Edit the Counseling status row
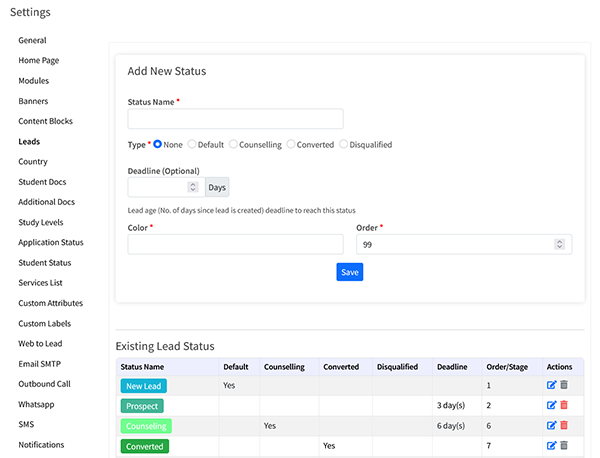Screen dimensions: 600x458 pyautogui.click(x=550, y=425)
